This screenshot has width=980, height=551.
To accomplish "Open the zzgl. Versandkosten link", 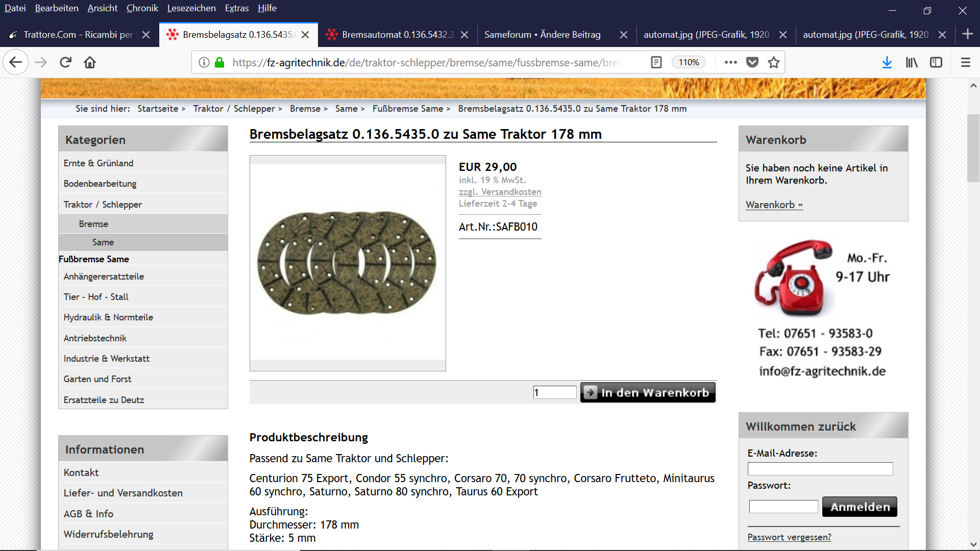I will pyautogui.click(x=500, y=192).
